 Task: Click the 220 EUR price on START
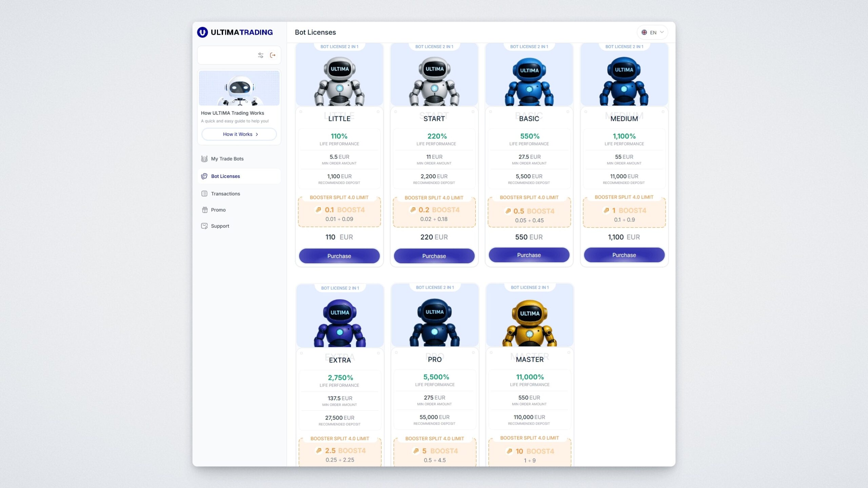coord(434,237)
